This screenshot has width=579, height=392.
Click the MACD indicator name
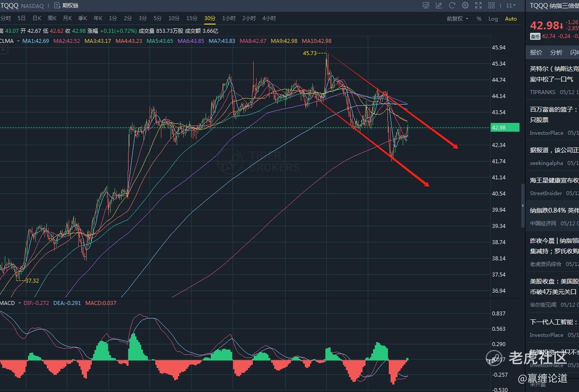tap(7, 303)
